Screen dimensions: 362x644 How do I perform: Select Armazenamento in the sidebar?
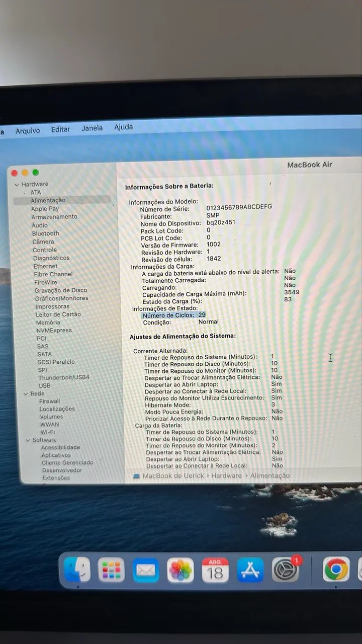coord(54,217)
